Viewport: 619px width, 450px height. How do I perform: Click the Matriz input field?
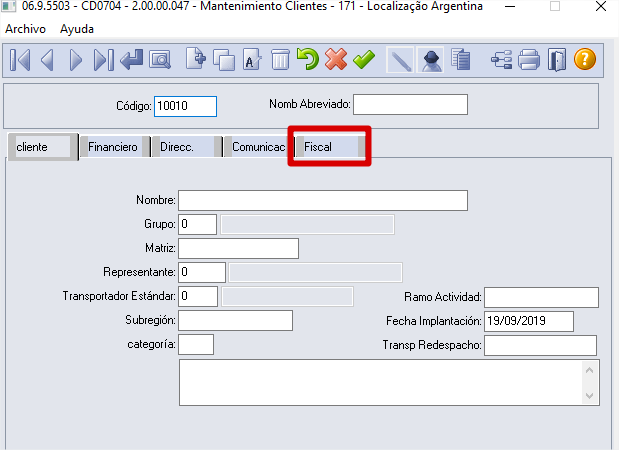click(x=238, y=249)
